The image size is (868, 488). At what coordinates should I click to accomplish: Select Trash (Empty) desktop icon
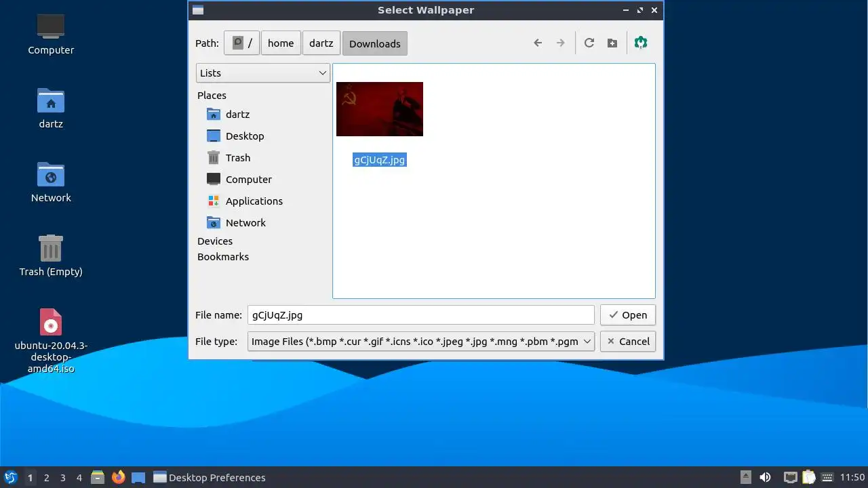coord(51,256)
